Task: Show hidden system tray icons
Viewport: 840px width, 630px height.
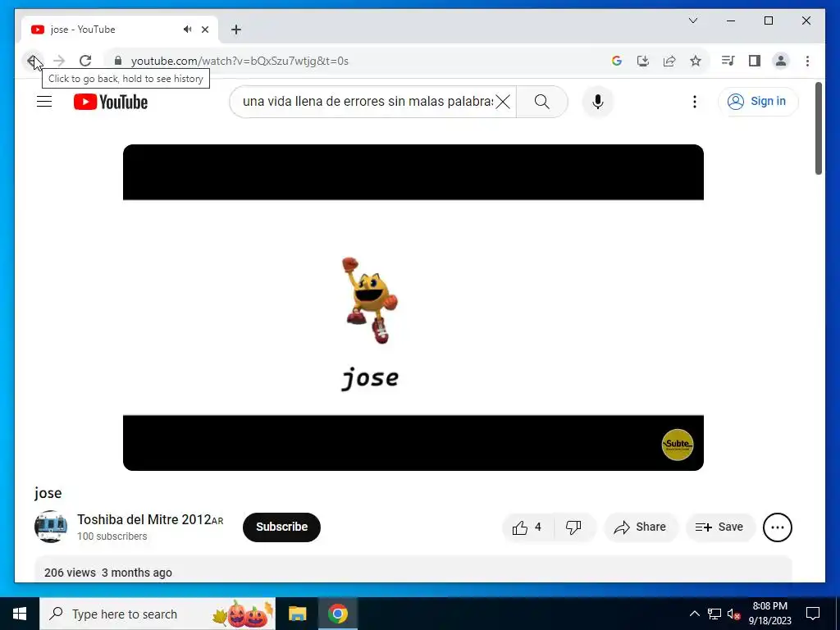Action: [694, 614]
